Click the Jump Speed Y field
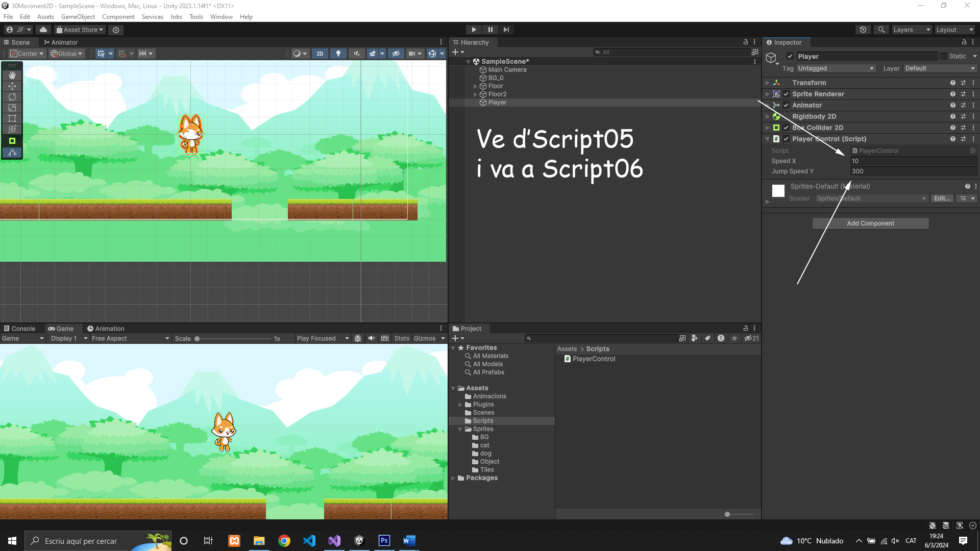The height and width of the screenshot is (551, 980). pos(913,171)
